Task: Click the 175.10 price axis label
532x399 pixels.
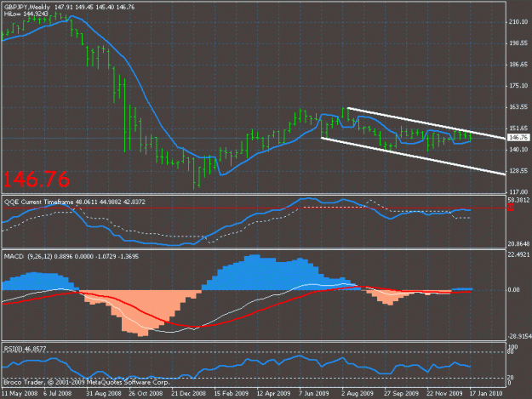Action: click(x=518, y=85)
